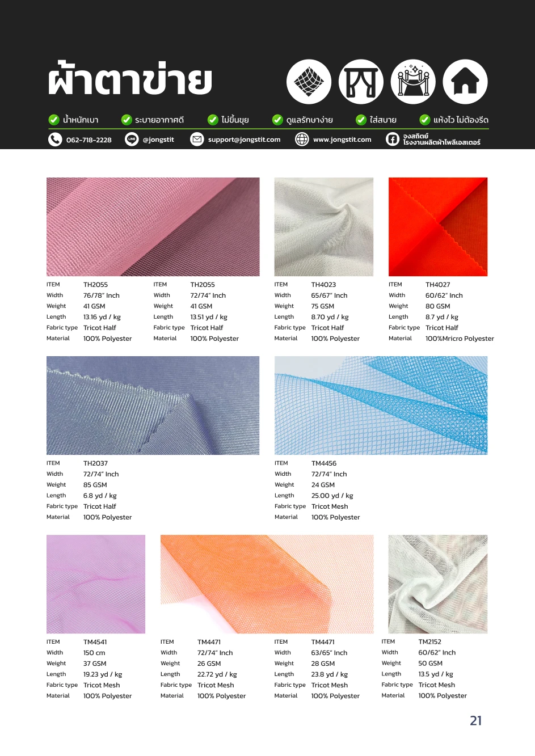
Task: Click green checkmark beside ไม่ขึ้นขุย
Action: [213, 120]
